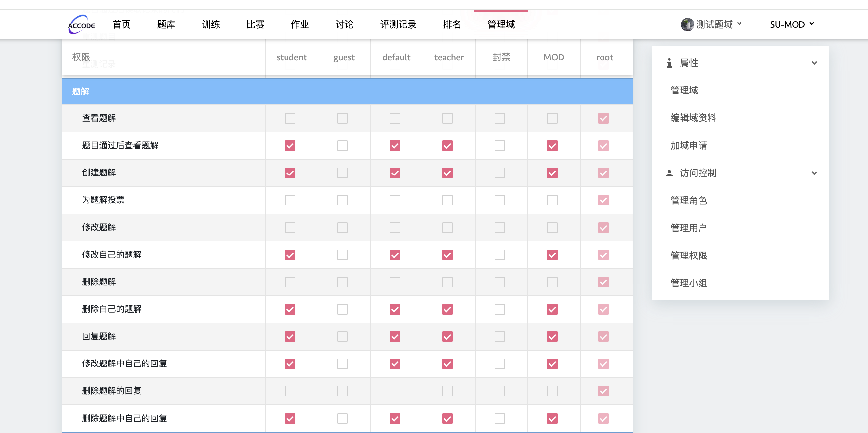Open 管理权限 in the sidebar
The height and width of the screenshot is (433, 868).
689,256
